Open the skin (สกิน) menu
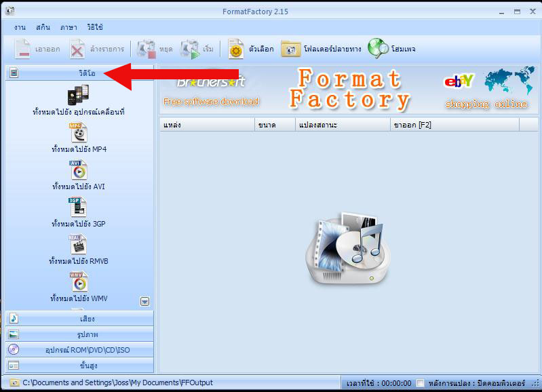Viewport: 542px width, 392px height. click(x=43, y=27)
